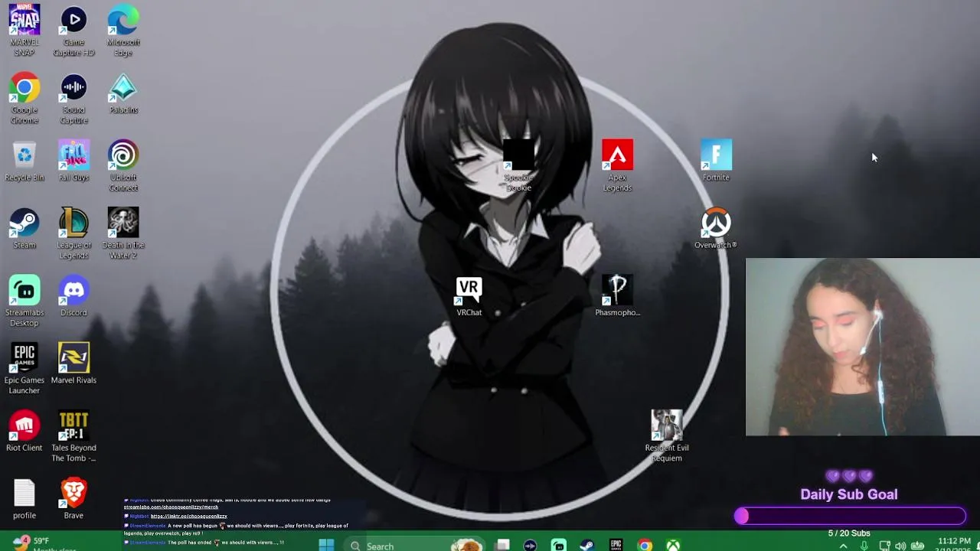This screenshot has height=551, width=980.
Task: Click Death in the Water 2 icon
Action: [123, 233]
